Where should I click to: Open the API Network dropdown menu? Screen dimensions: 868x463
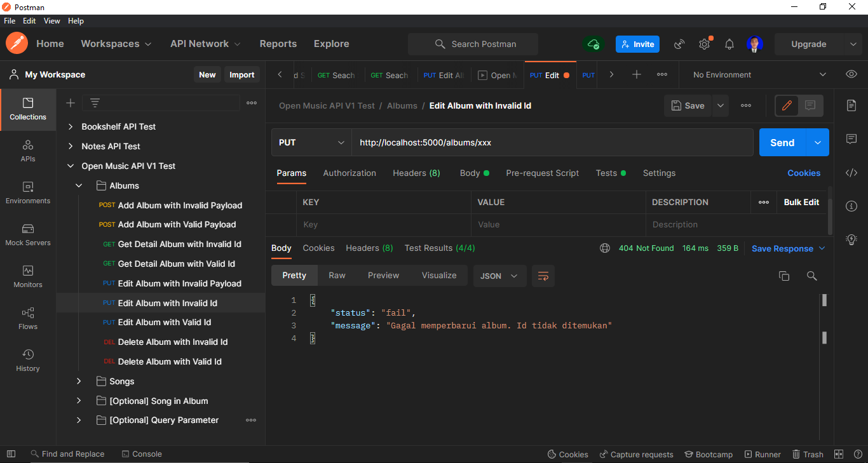point(206,44)
